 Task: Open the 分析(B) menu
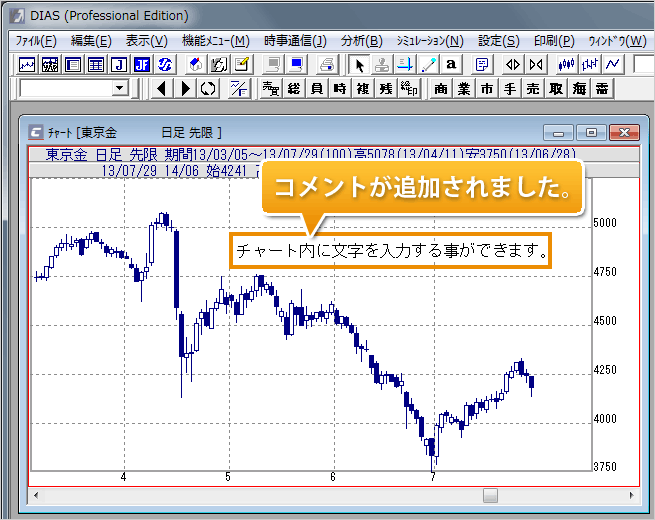coord(361,41)
